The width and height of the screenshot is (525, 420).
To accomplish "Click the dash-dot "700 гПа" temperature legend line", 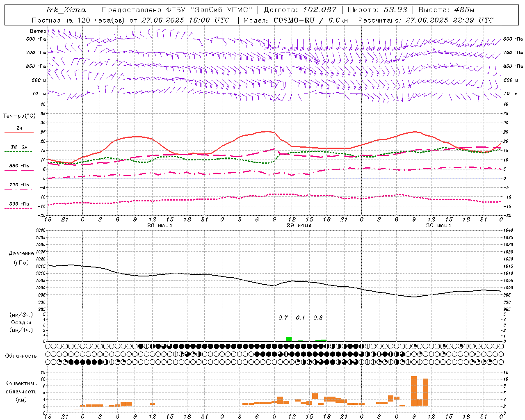I will 19,189.
